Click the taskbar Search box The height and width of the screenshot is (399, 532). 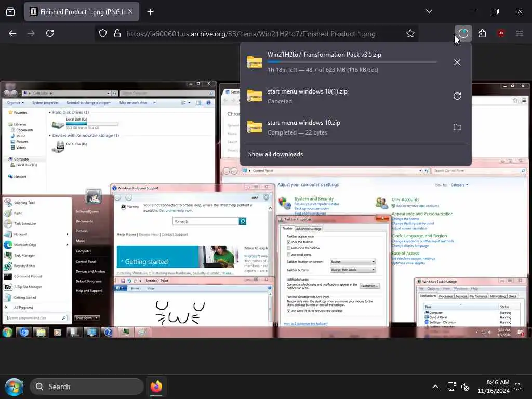87,387
